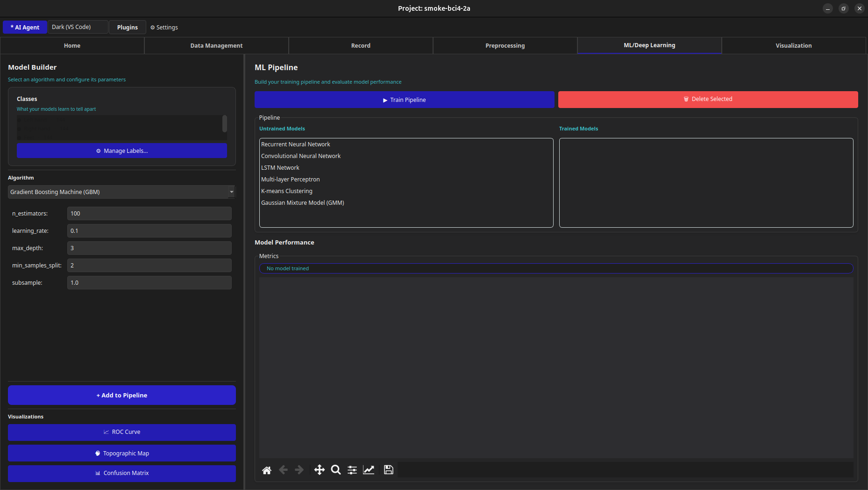Minimize the application window
The height and width of the screenshot is (490, 868).
click(828, 8)
